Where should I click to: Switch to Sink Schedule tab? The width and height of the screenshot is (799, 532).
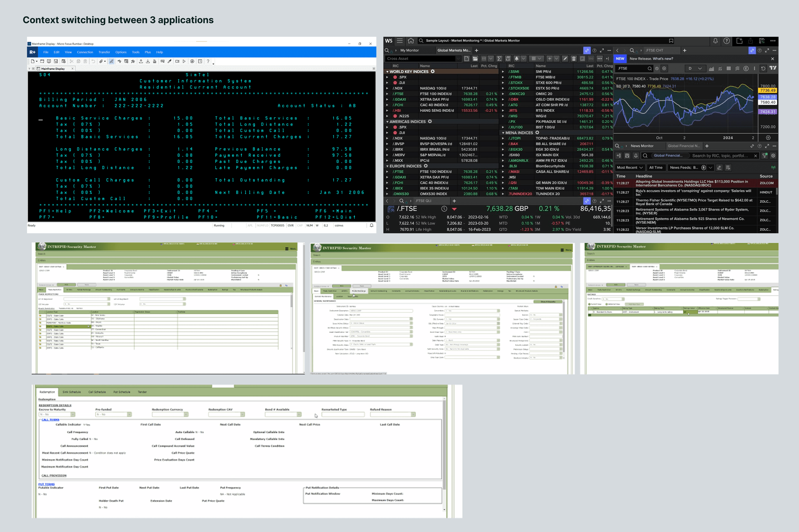(x=72, y=392)
